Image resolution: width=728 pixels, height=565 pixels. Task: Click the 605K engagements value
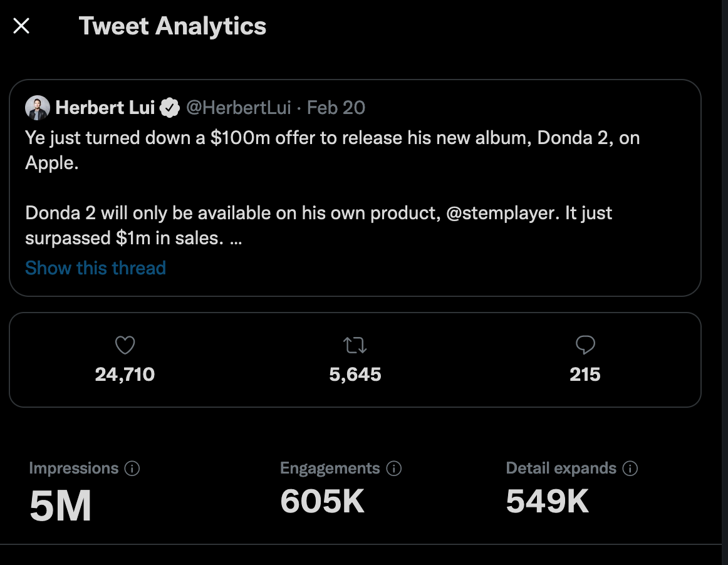pyautogui.click(x=322, y=501)
